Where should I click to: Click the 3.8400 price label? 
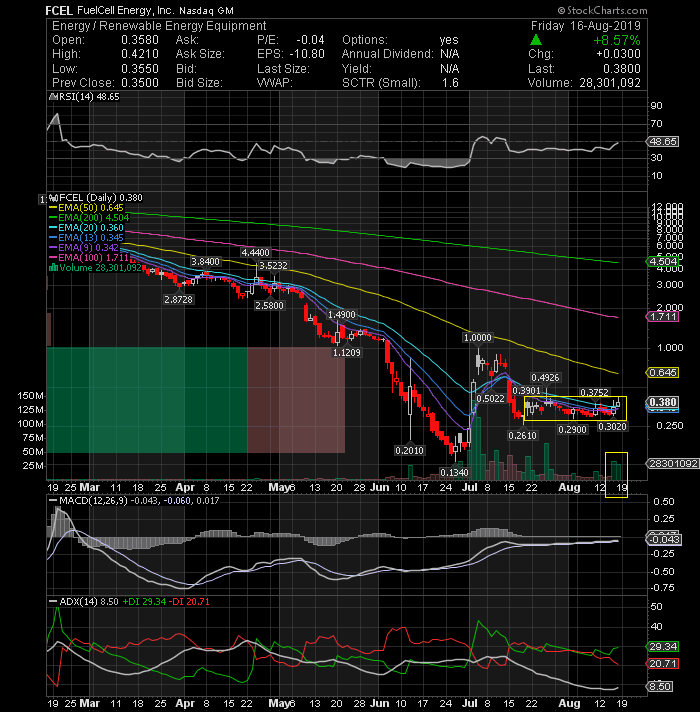pos(205,262)
